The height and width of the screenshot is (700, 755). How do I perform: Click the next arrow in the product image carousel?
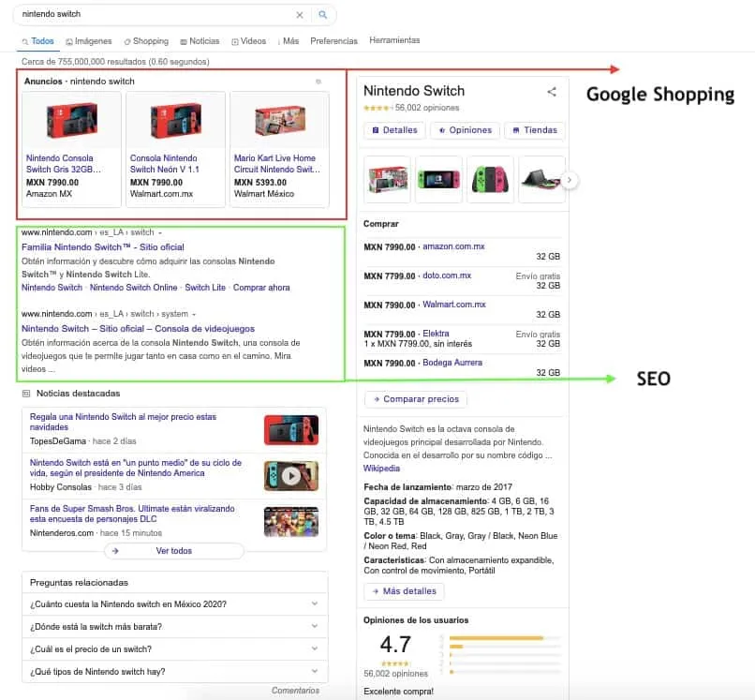click(x=570, y=180)
